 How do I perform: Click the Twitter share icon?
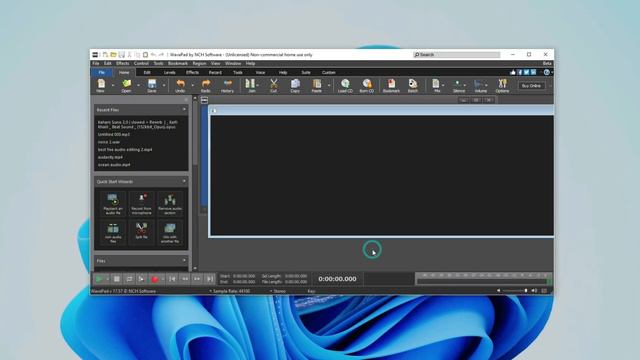527,72
